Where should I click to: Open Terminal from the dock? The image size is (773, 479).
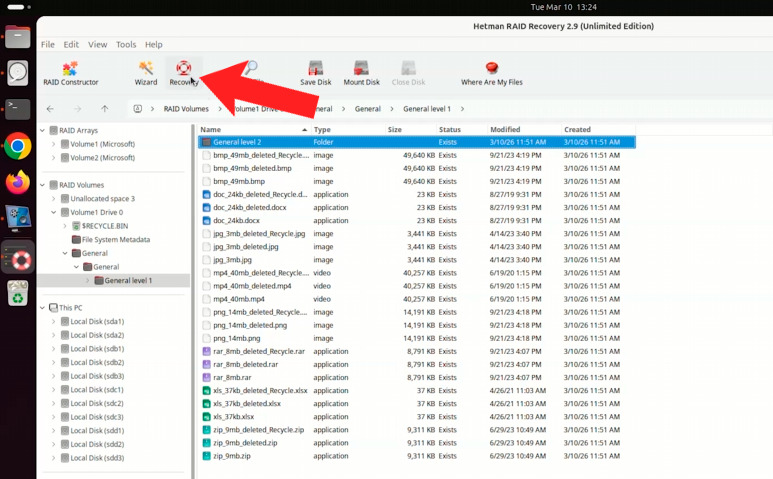18,109
